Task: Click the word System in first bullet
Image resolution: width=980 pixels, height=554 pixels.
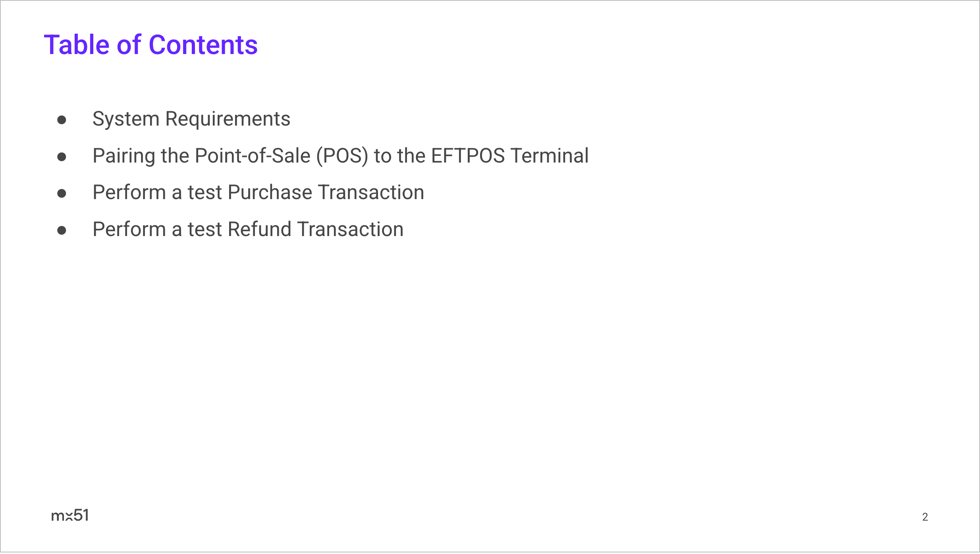Action: pyautogui.click(x=126, y=119)
